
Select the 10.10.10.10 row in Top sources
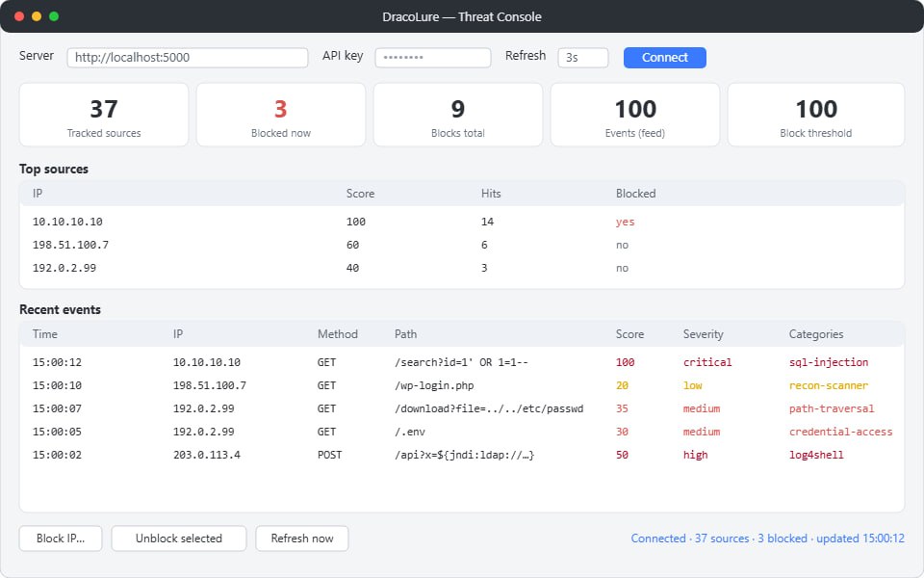coord(462,222)
